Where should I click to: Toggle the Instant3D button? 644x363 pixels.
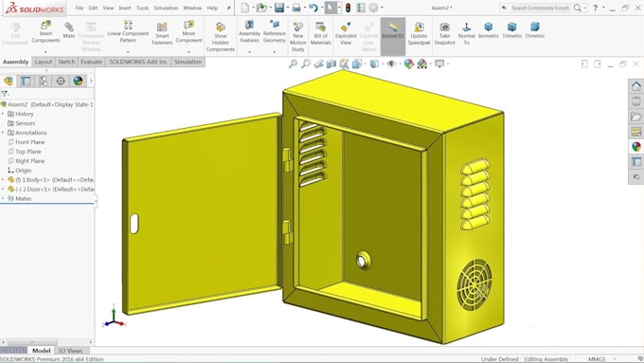[393, 37]
